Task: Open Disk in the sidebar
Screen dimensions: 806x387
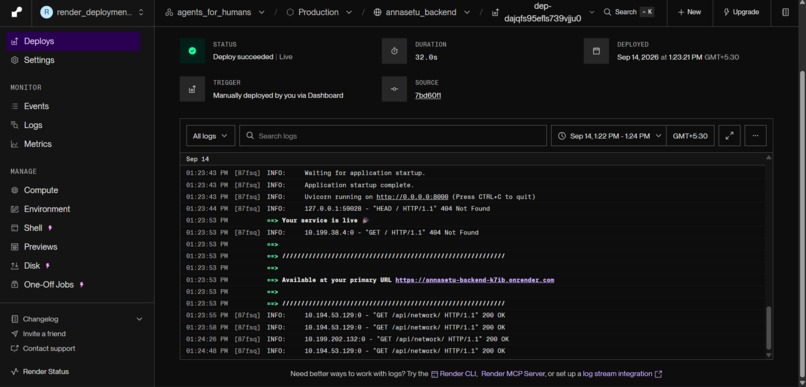Action: coord(72,266)
